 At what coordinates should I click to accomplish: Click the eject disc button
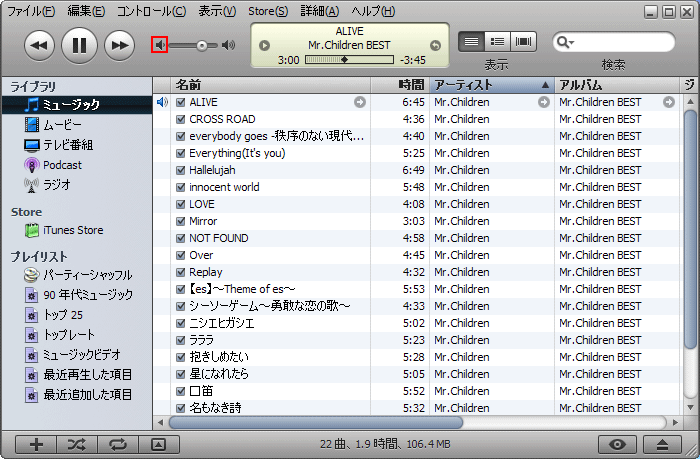(661, 444)
